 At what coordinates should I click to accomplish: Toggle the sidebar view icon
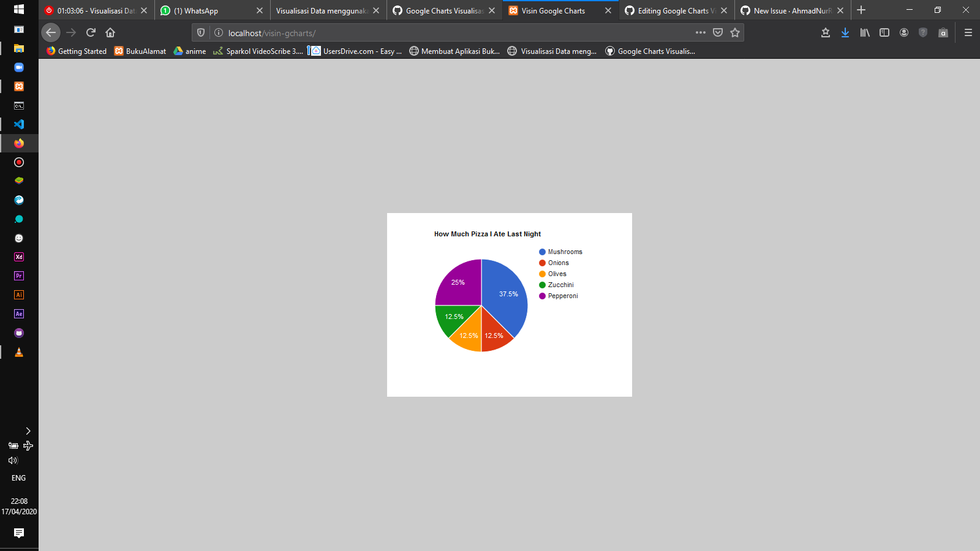click(884, 32)
